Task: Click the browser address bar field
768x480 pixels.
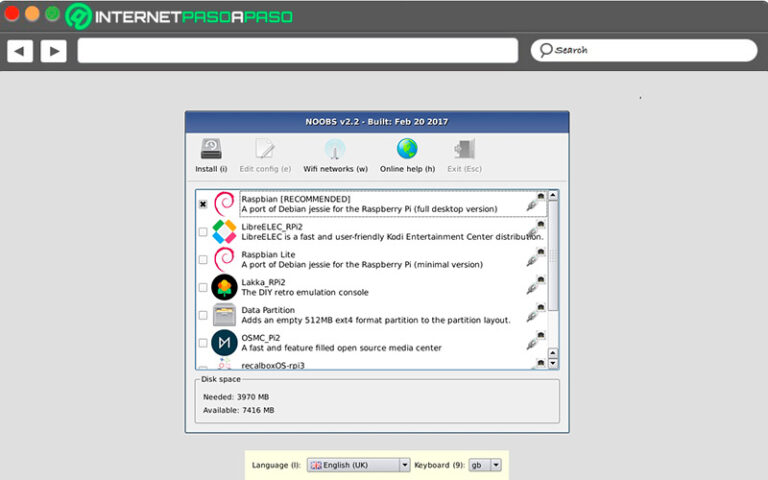Action: (298, 50)
